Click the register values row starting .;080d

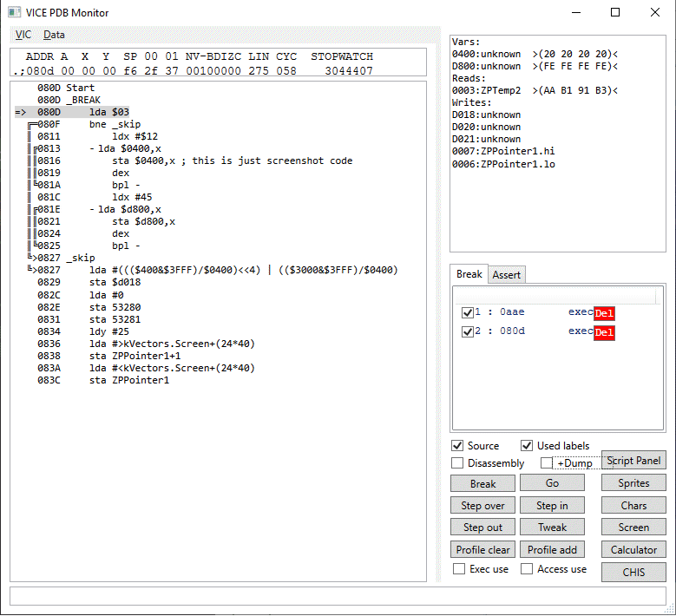pos(194,70)
